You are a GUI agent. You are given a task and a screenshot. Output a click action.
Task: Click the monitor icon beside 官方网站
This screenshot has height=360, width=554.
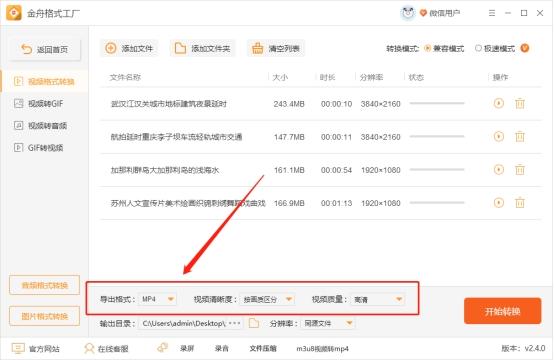click(x=18, y=348)
